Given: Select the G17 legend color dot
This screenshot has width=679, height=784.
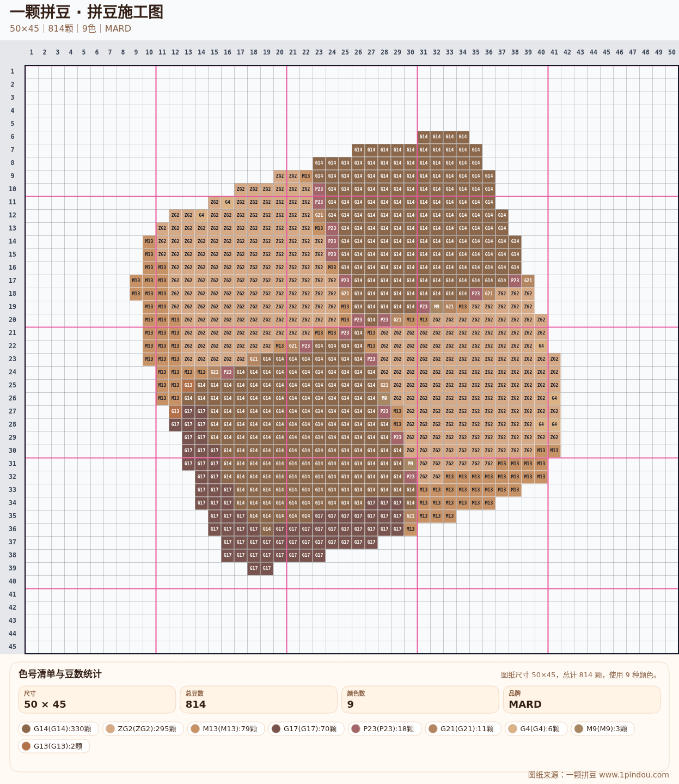Looking at the screenshot, I should [276, 729].
